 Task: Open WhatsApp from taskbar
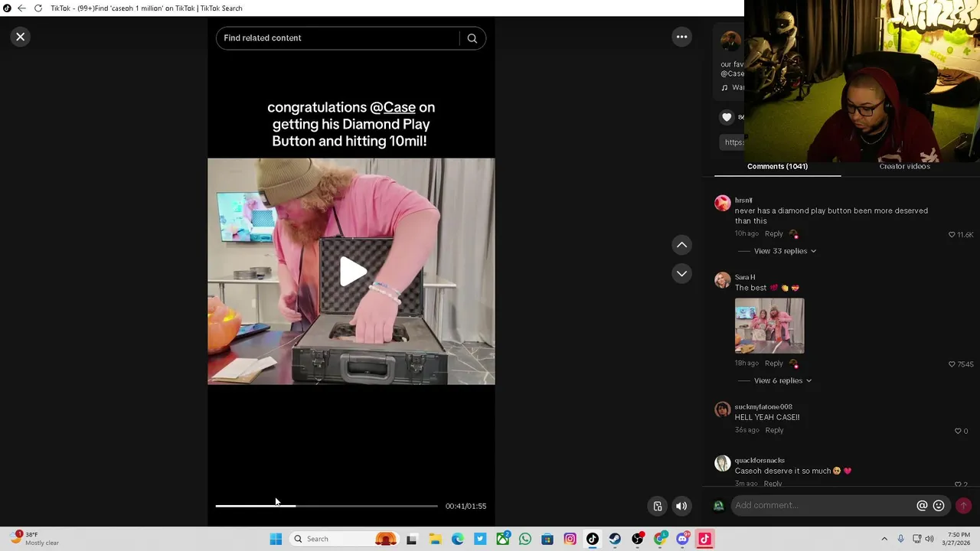point(525,539)
